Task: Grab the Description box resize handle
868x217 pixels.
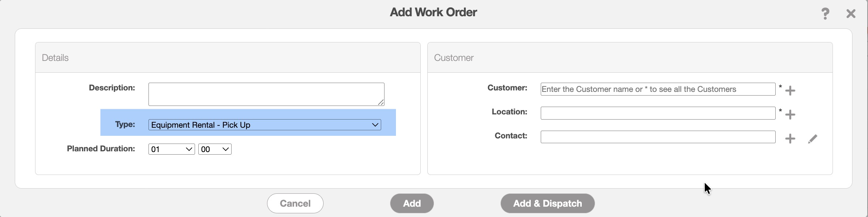Action: click(381, 102)
